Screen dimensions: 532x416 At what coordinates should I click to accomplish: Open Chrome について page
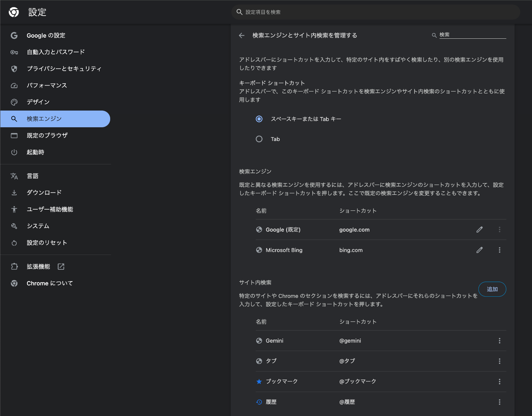click(x=55, y=283)
